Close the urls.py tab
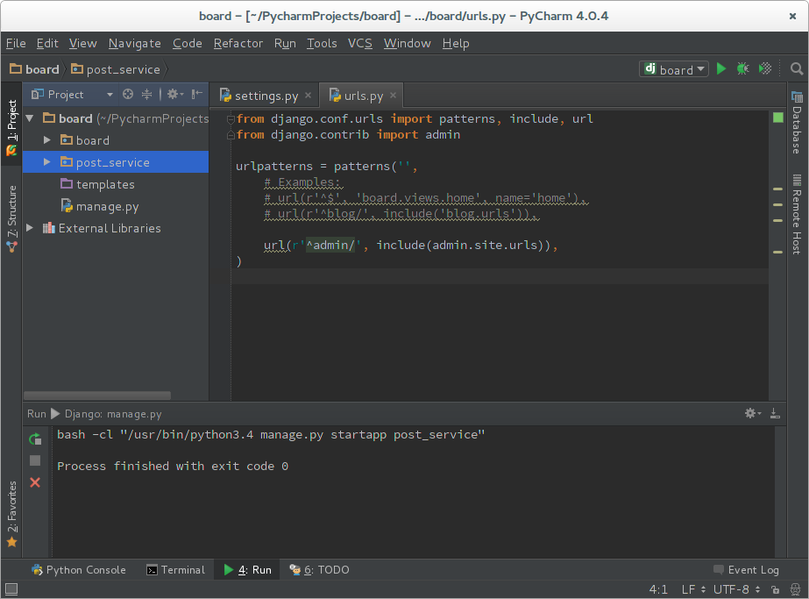This screenshot has width=809, height=599. [393, 95]
